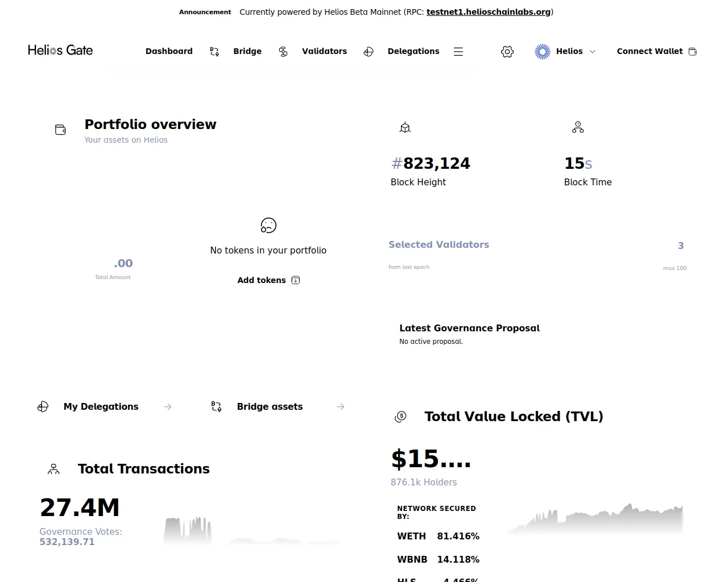Open My Delegations via its arrow

click(168, 407)
